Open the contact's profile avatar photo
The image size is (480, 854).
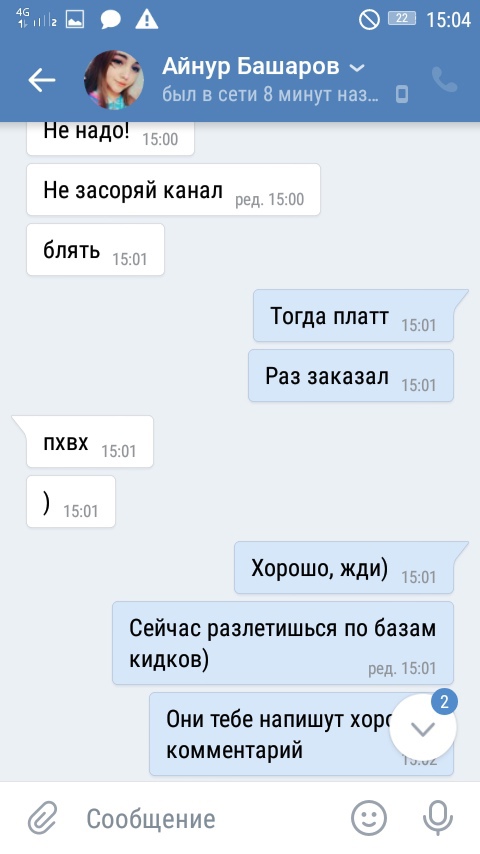coord(114,80)
